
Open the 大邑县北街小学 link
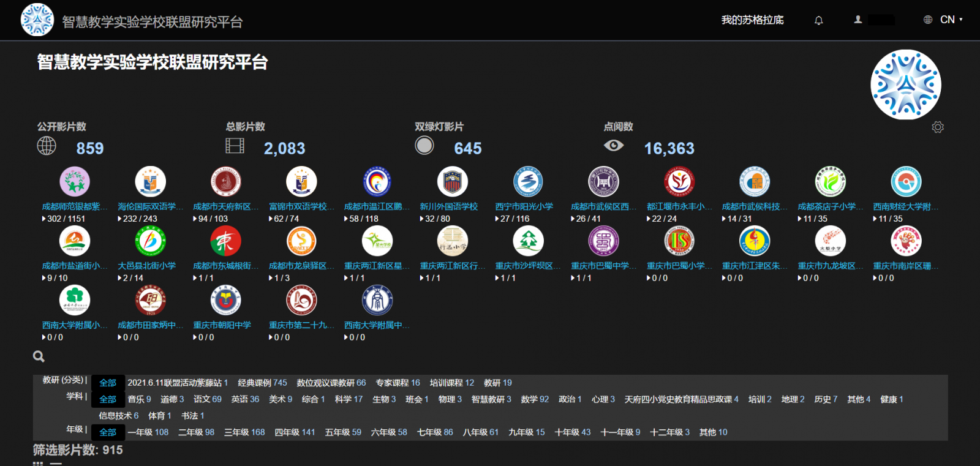146,266
